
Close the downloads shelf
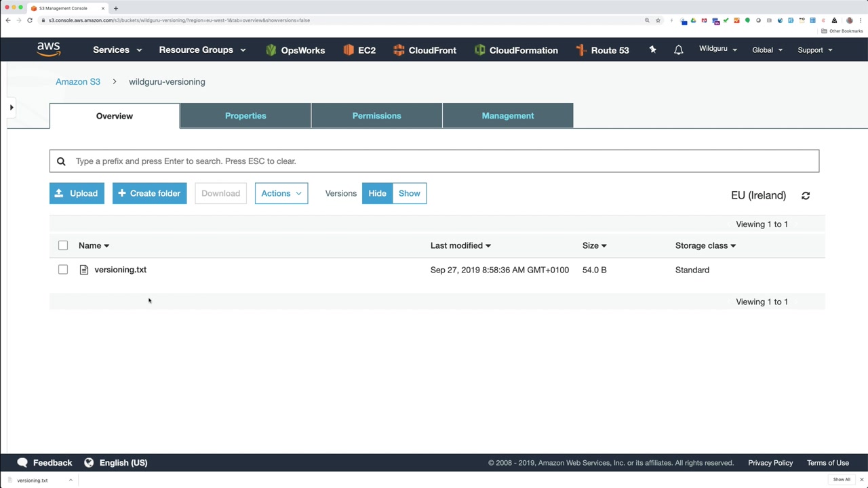862,480
